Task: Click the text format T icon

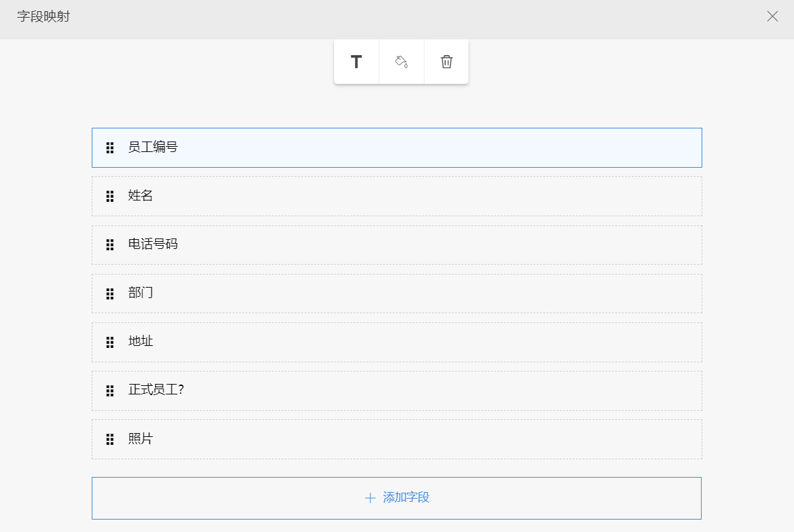Action: pos(356,62)
